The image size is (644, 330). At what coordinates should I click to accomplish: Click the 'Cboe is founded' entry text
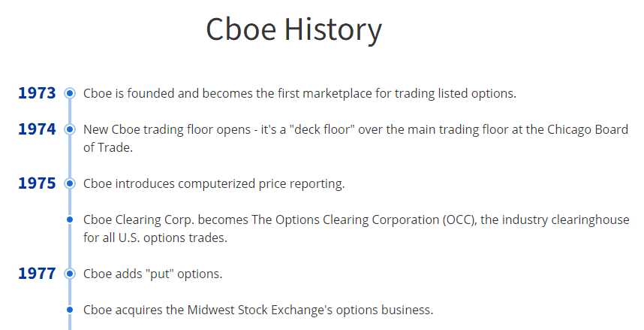299,93
